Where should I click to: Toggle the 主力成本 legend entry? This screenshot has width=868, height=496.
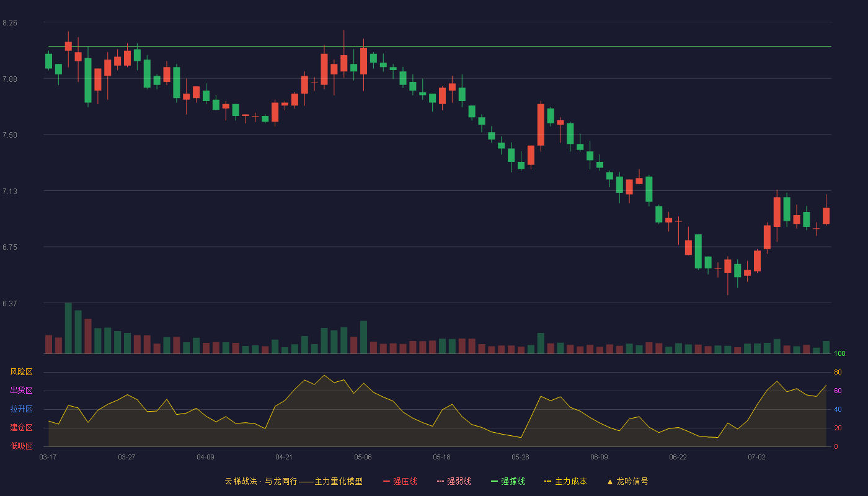point(565,481)
